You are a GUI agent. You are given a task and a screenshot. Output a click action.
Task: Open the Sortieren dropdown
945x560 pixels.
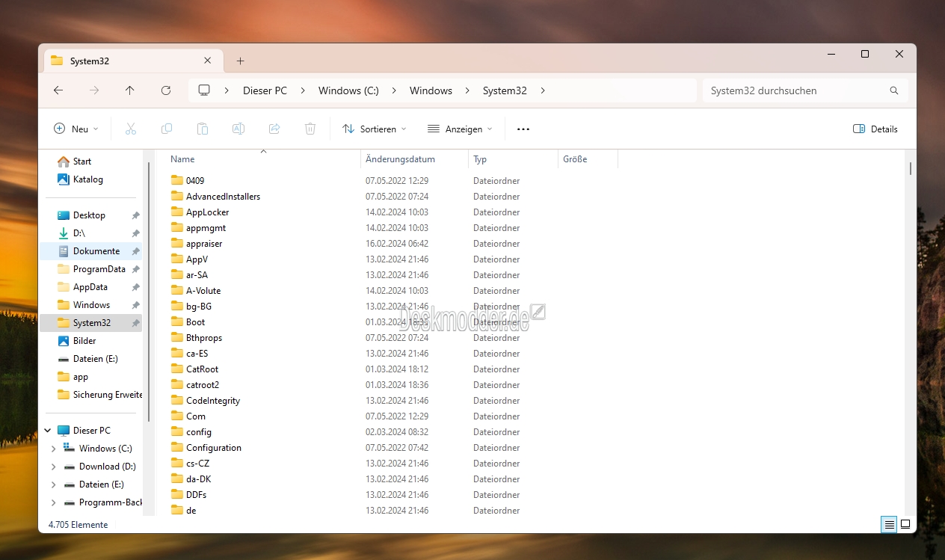point(375,129)
